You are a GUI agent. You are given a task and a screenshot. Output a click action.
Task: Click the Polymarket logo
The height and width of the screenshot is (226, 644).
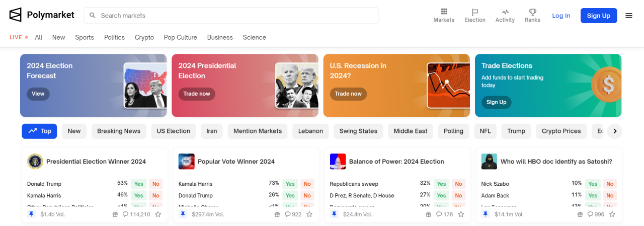tap(42, 15)
